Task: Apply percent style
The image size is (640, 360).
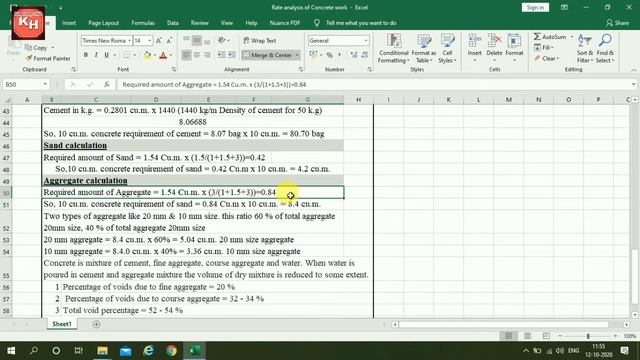Action: click(x=329, y=55)
